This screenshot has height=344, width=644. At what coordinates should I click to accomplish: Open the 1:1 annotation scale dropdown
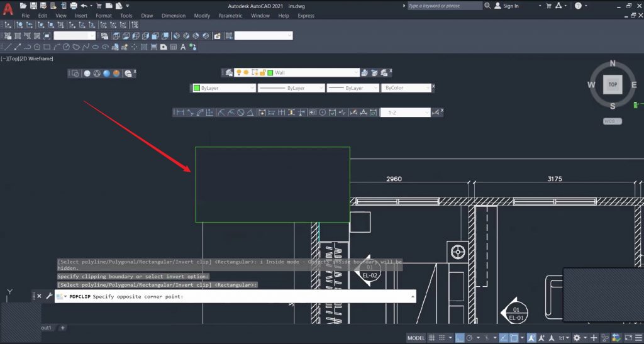click(563, 338)
